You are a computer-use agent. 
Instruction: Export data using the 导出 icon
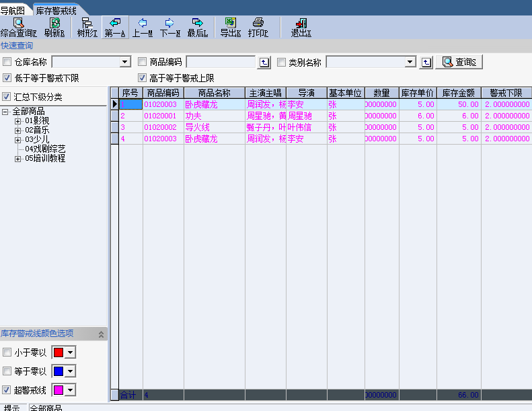(230, 27)
